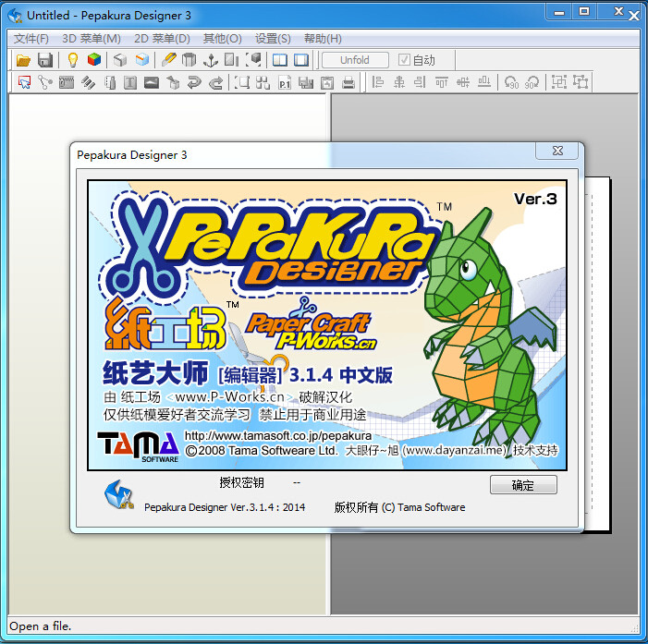Open the 其他(O) menu

[223, 39]
